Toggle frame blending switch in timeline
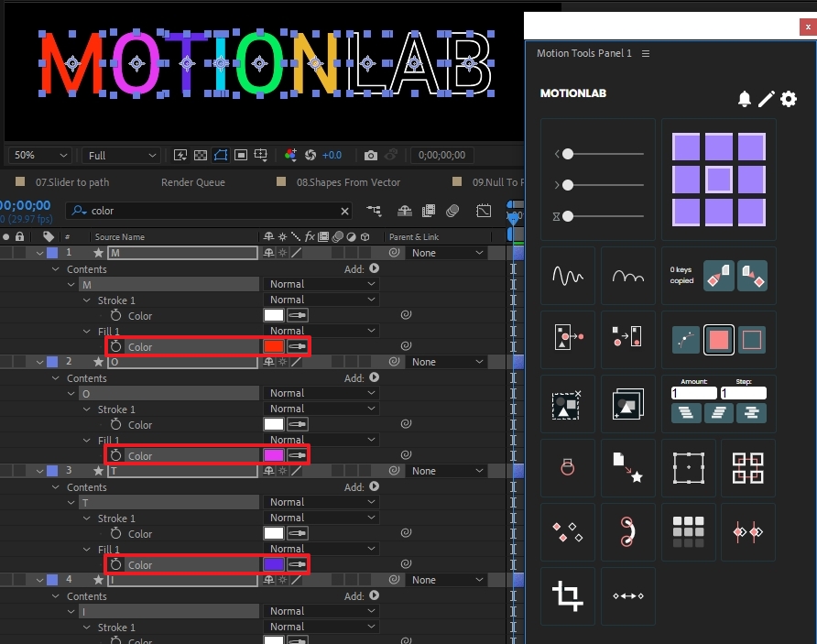817x644 pixels. pyautogui.click(x=429, y=211)
